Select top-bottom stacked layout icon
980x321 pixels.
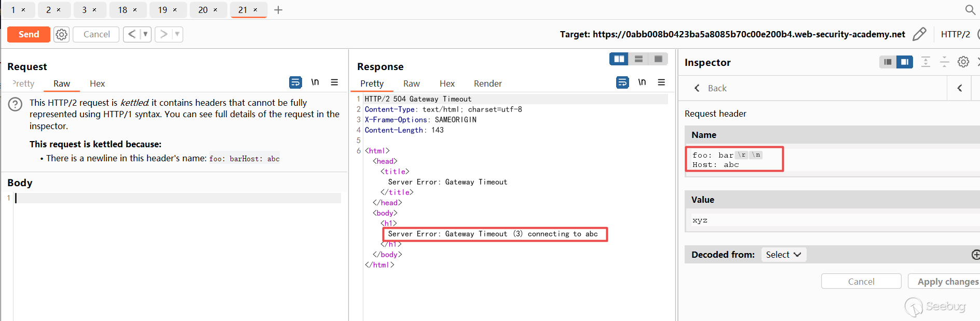pyautogui.click(x=638, y=59)
